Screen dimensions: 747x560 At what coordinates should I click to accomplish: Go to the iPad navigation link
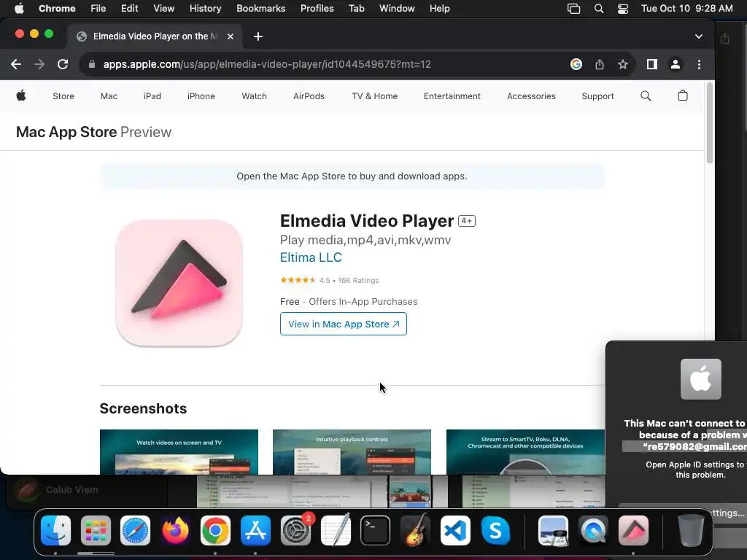(152, 96)
